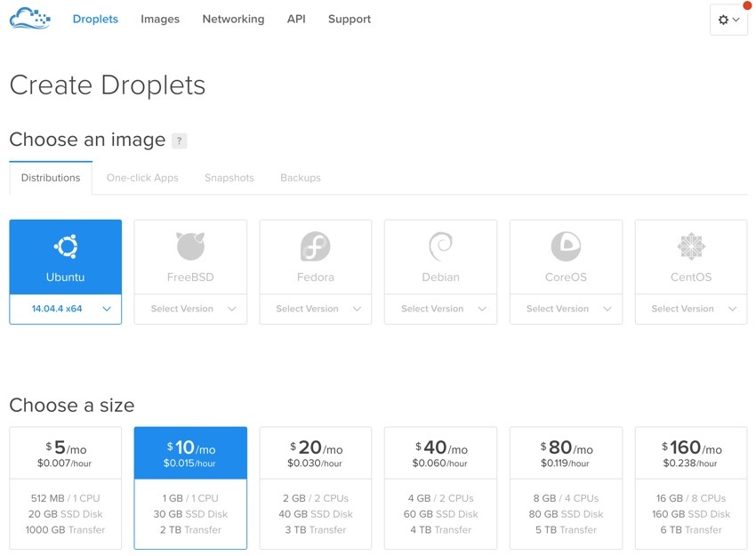Switch to One-click Apps tab

tap(142, 178)
